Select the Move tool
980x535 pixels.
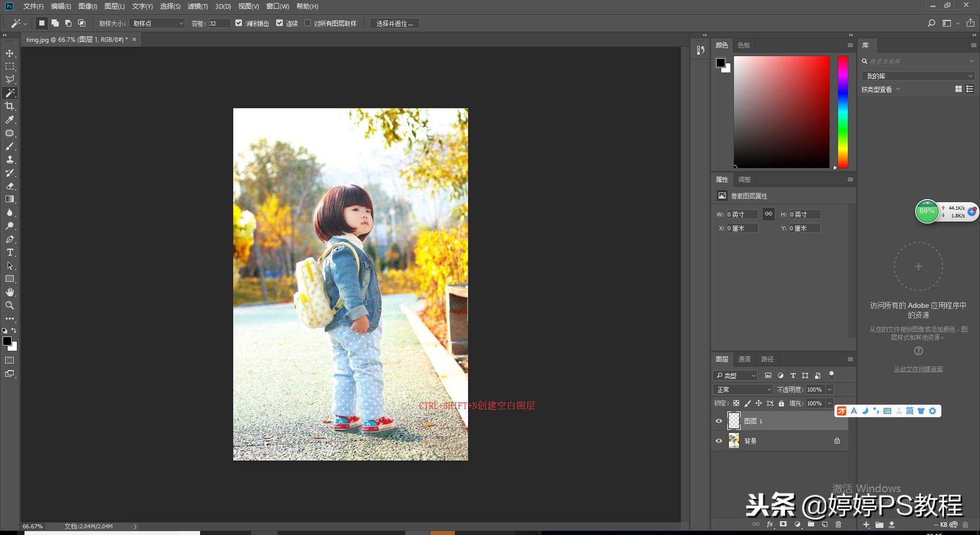pyautogui.click(x=10, y=53)
